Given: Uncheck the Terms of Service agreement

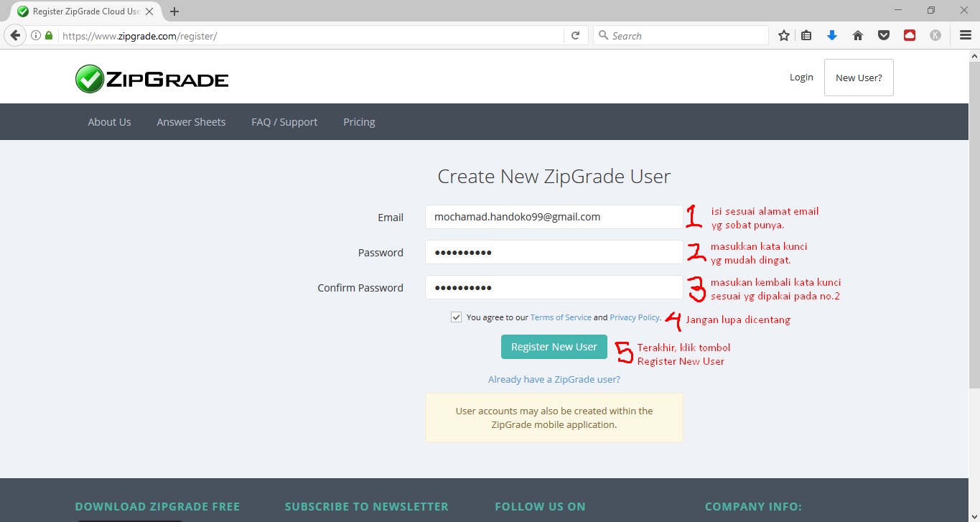Looking at the screenshot, I should click(x=456, y=316).
